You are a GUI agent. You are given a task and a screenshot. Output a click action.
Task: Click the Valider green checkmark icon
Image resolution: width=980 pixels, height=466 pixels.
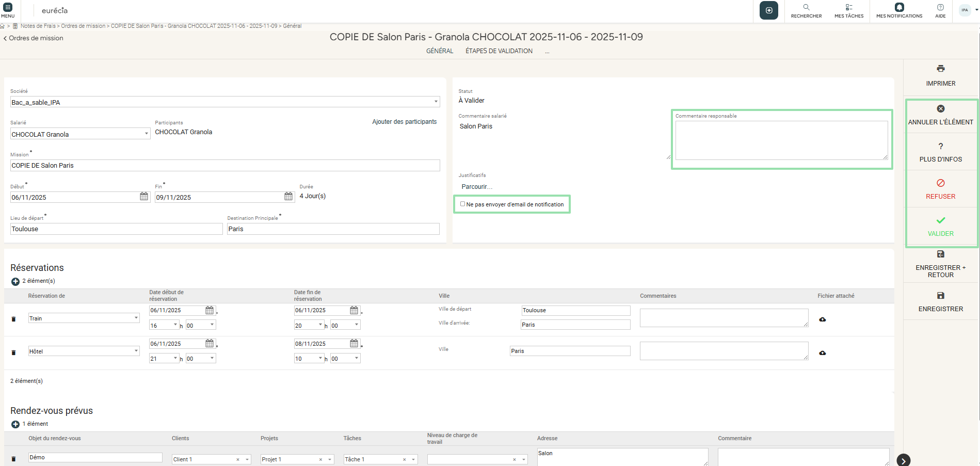pos(940,220)
